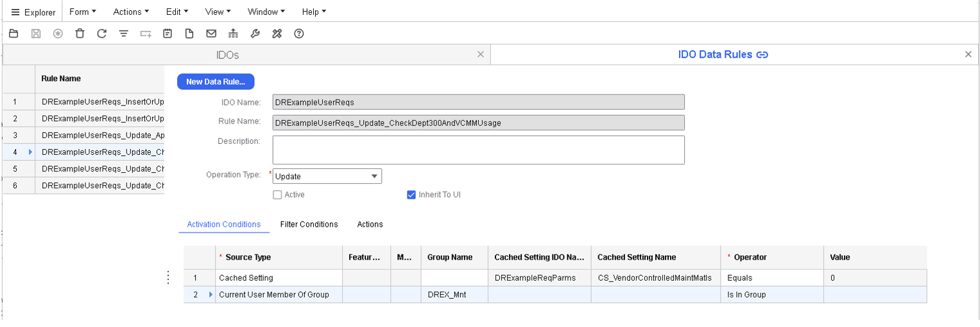Click the filter-in-place toolbar icon
The height and width of the screenshot is (327, 980).
[x=124, y=33]
